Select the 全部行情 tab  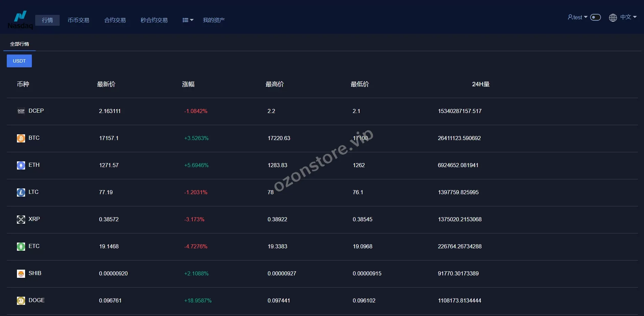coord(19,44)
